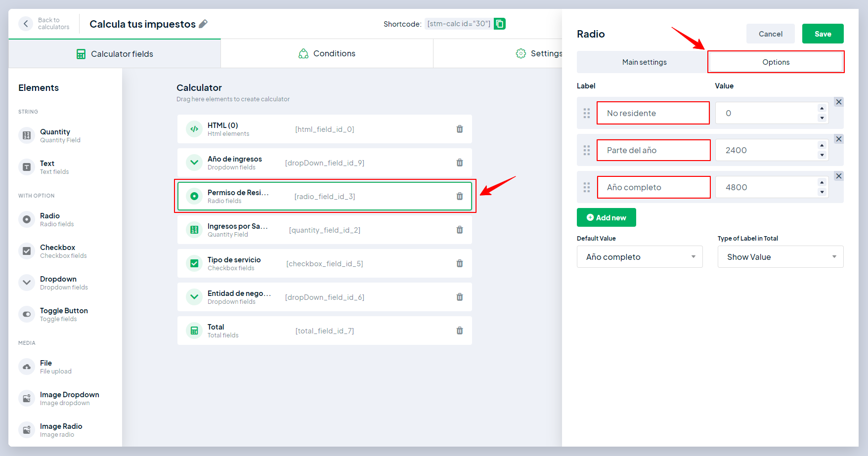The height and width of the screenshot is (456, 868).
Task: Click the Radio element icon in sidebar
Action: coord(27,219)
